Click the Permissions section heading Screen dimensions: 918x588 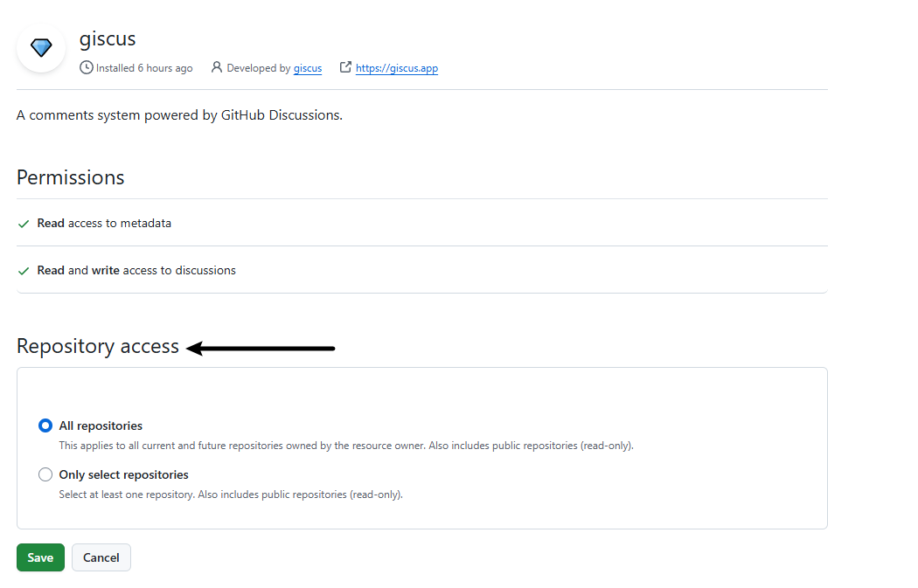pos(70,177)
